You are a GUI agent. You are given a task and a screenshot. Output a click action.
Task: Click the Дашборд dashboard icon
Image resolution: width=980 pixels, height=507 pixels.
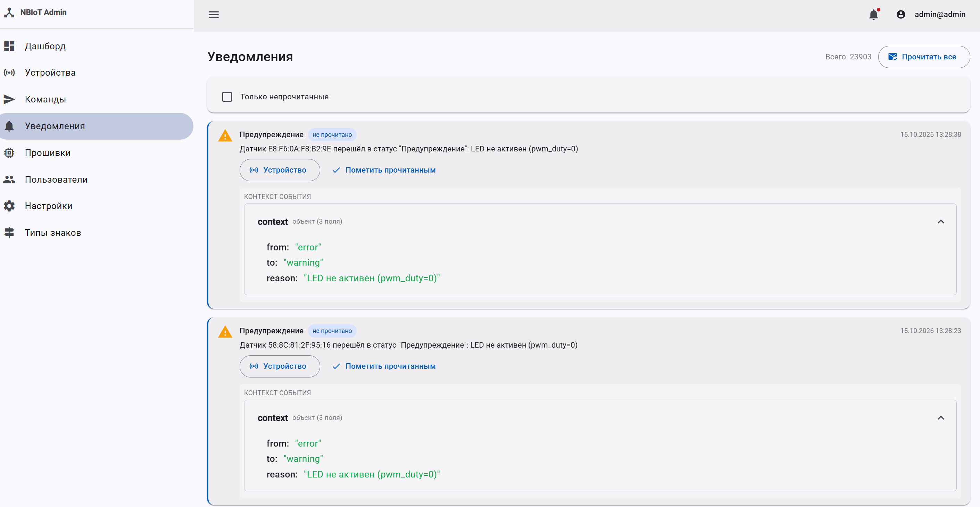(x=9, y=46)
